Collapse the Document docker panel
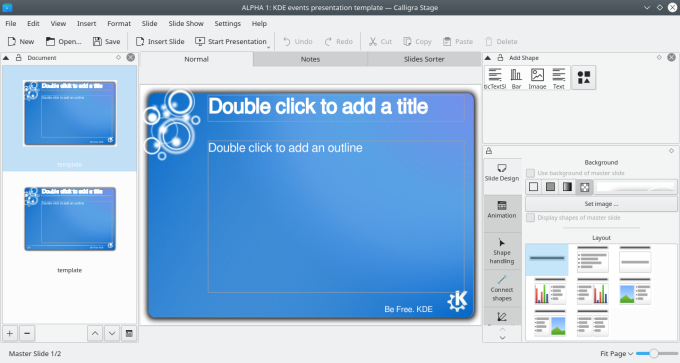 [6, 58]
